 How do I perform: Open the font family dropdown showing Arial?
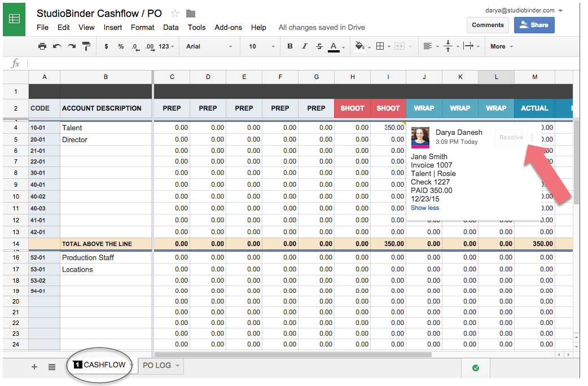[x=209, y=46]
